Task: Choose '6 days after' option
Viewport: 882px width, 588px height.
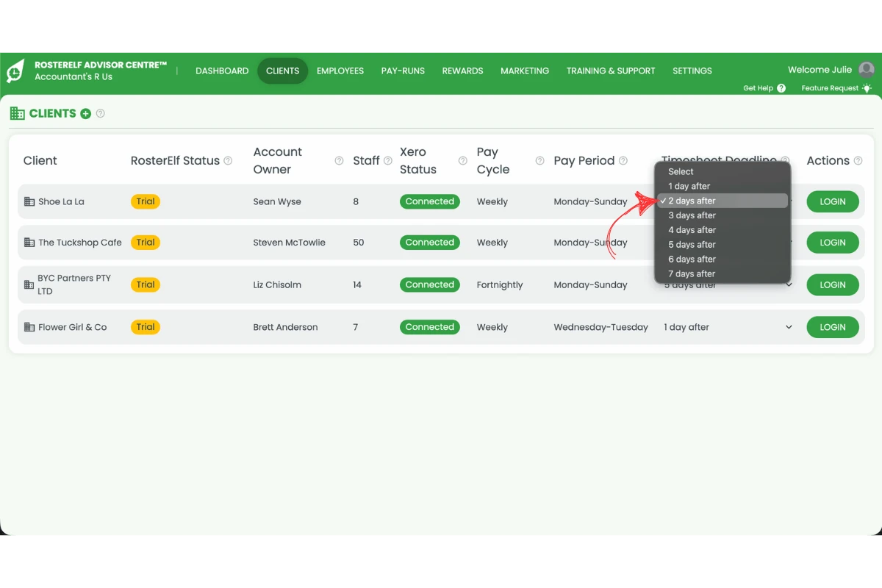Action: coord(723,259)
